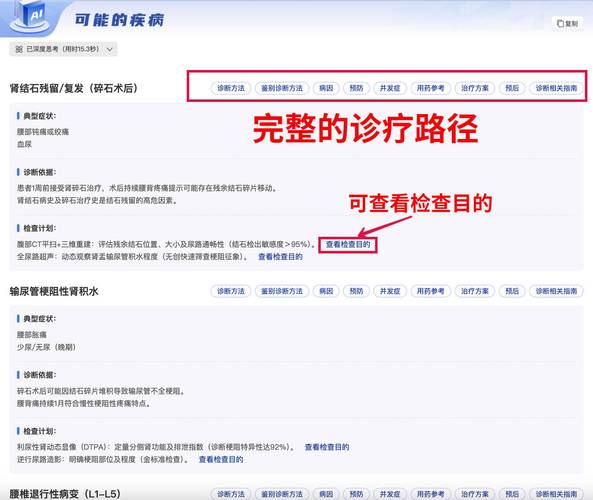Open 病因 tag for 腰椎退行性病变

tap(326, 494)
